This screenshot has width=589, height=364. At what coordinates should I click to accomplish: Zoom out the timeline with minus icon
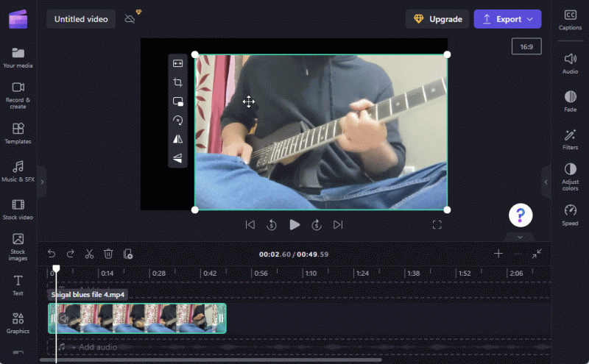point(518,254)
